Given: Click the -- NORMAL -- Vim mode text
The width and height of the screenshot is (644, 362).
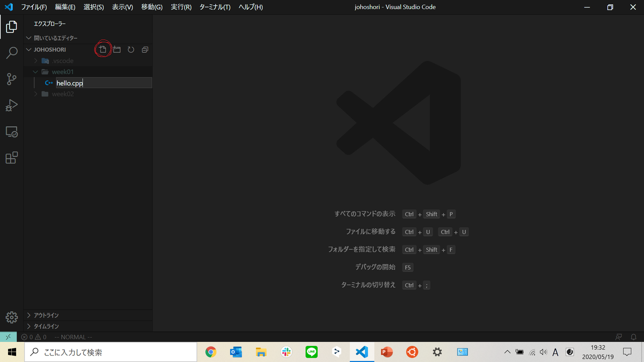Looking at the screenshot, I should (74, 337).
